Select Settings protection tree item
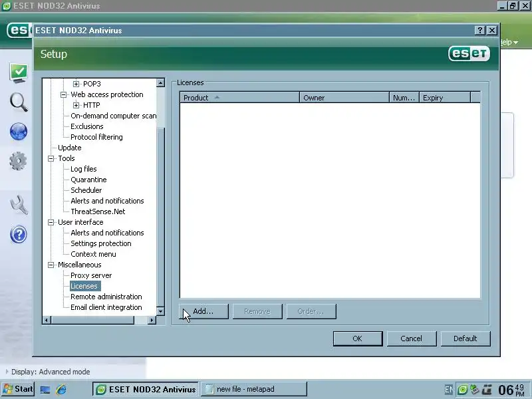This screenshot has width=532, height=399. (x=101, y=243)
